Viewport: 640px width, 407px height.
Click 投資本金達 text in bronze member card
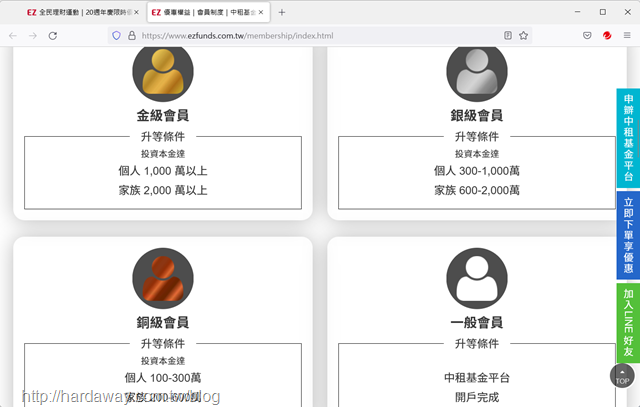pyautogui.click(x=163, y=361)
